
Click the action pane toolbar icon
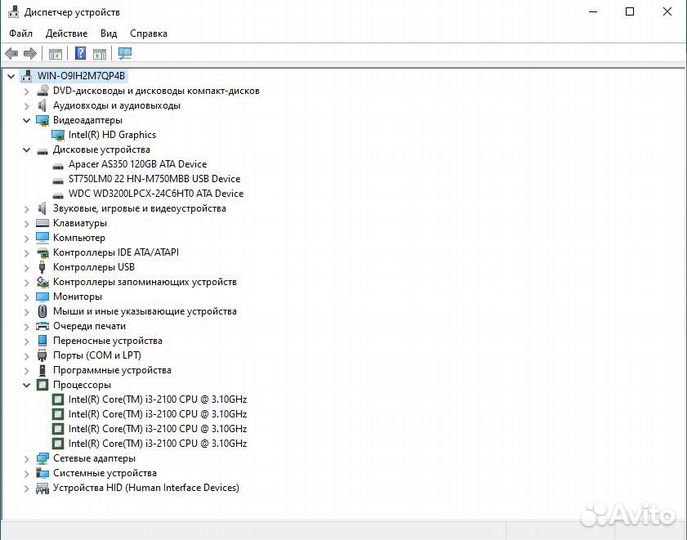[99, 54]
